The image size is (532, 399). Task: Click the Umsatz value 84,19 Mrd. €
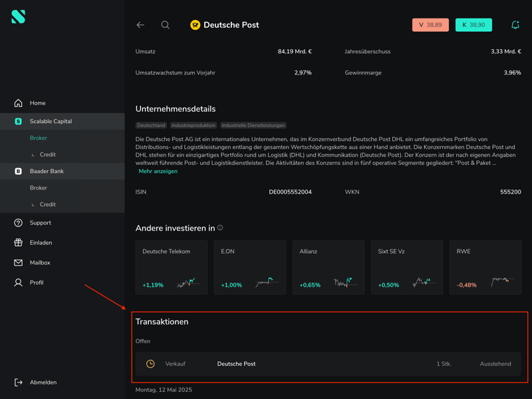point(295,52)
